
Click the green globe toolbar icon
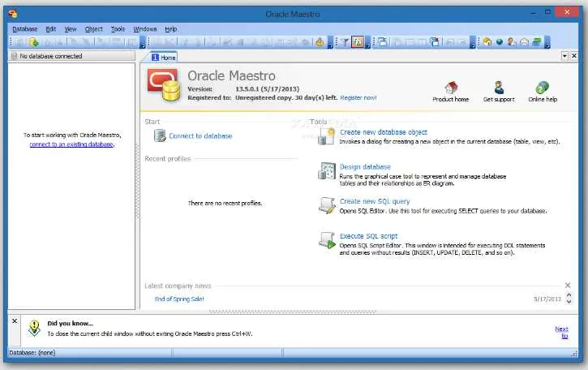(499, 42)
